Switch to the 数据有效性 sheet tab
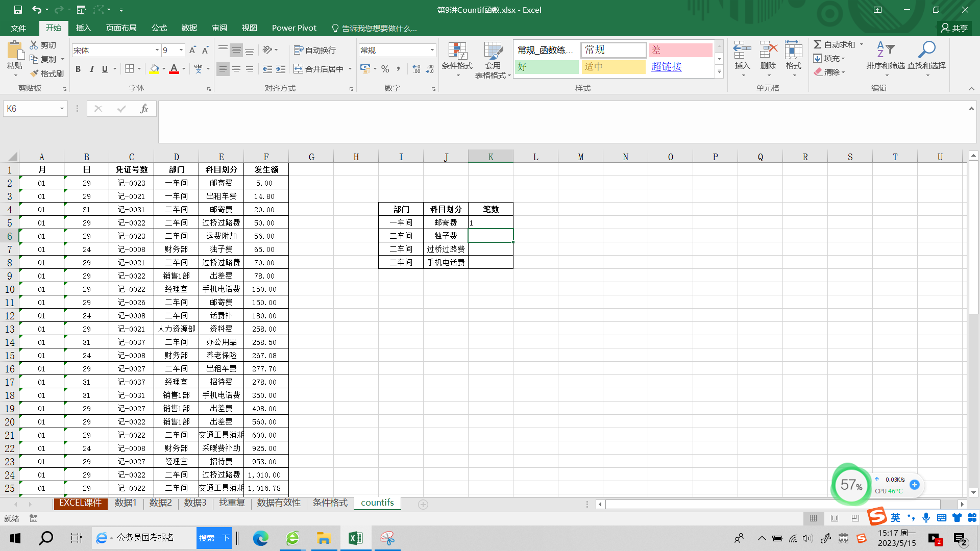The height and width of the screenshot is (551, 980). point(279,503)
